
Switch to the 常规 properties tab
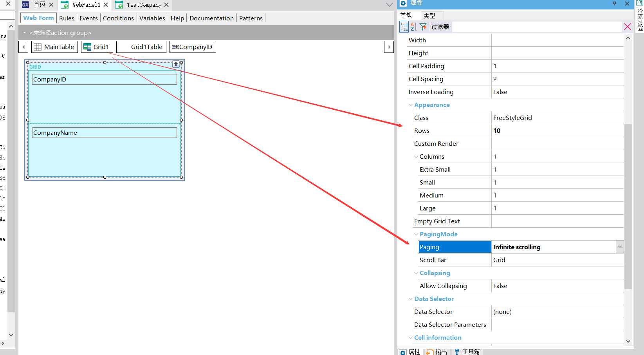pyautogui.click(x=406, y=15)
